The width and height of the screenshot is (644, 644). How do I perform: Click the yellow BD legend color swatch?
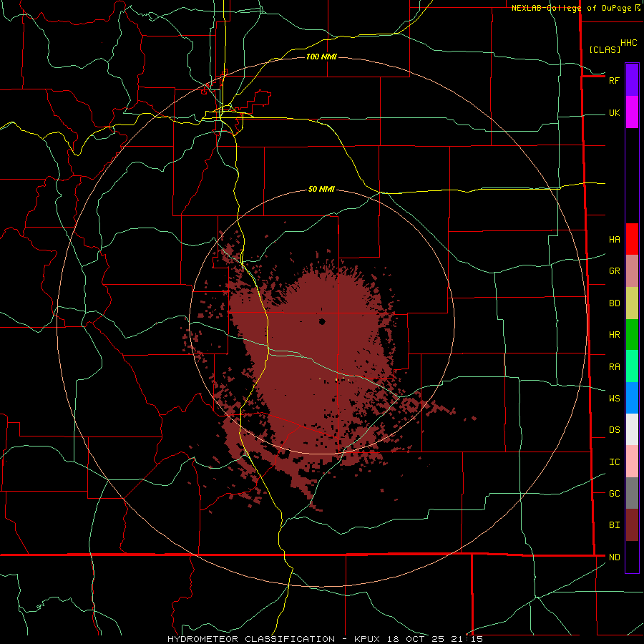[632, 303]
